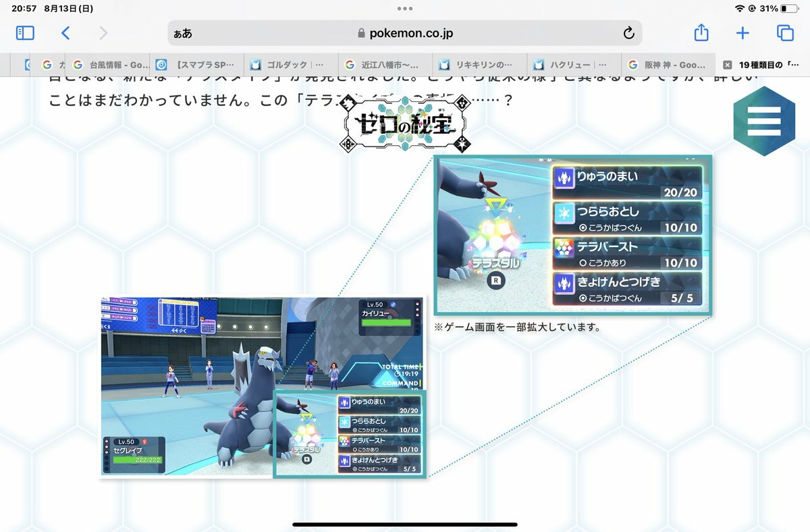810x532 pixels.
Task: Switch to the 【スマブラSP tab
Action: [197, 65]
